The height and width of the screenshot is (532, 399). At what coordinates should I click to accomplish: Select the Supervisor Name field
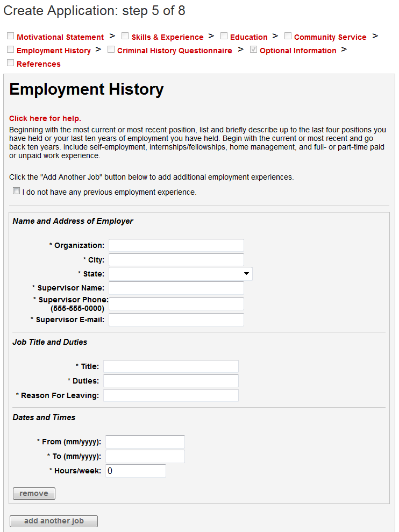176,288
